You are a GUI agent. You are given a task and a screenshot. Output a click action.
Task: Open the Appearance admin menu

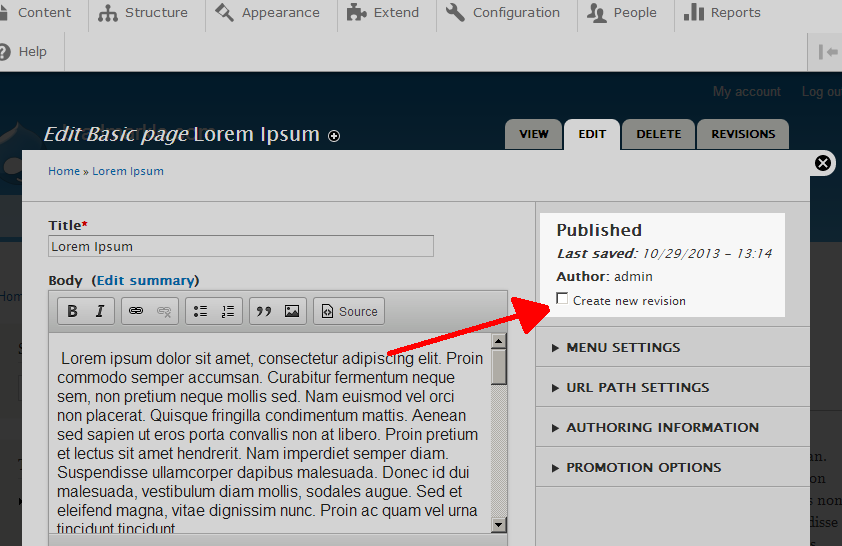click(x=267, y=12)
